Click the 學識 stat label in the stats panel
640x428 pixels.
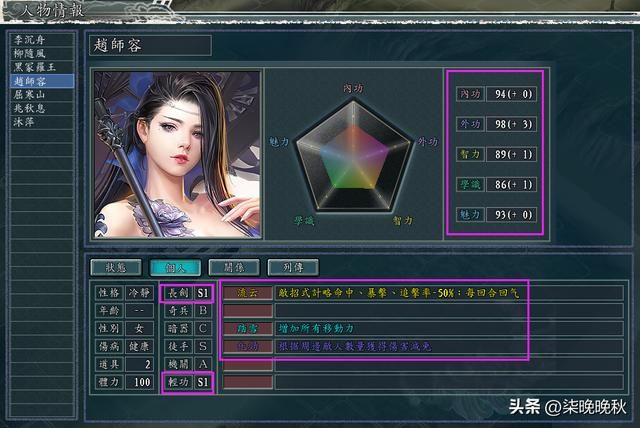(x=470, y=185)
